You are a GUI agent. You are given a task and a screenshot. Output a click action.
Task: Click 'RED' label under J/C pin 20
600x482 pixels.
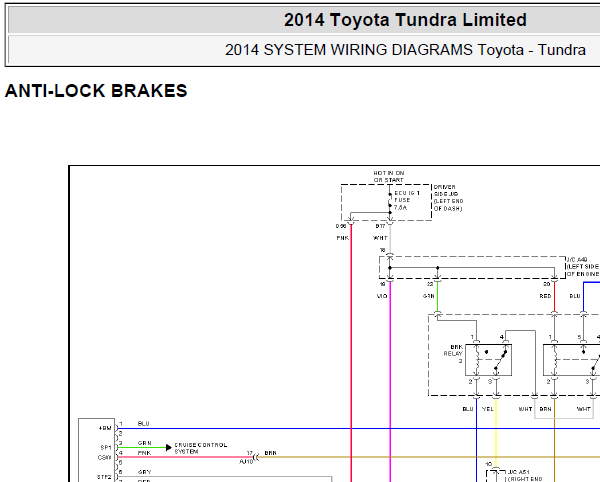pyautogui.click(x=545, y=296)
